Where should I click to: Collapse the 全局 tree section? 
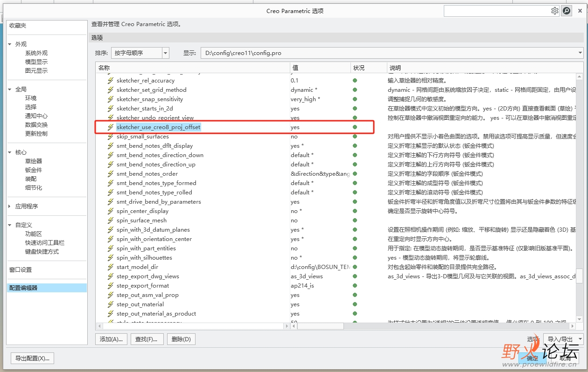coord(9,90)
